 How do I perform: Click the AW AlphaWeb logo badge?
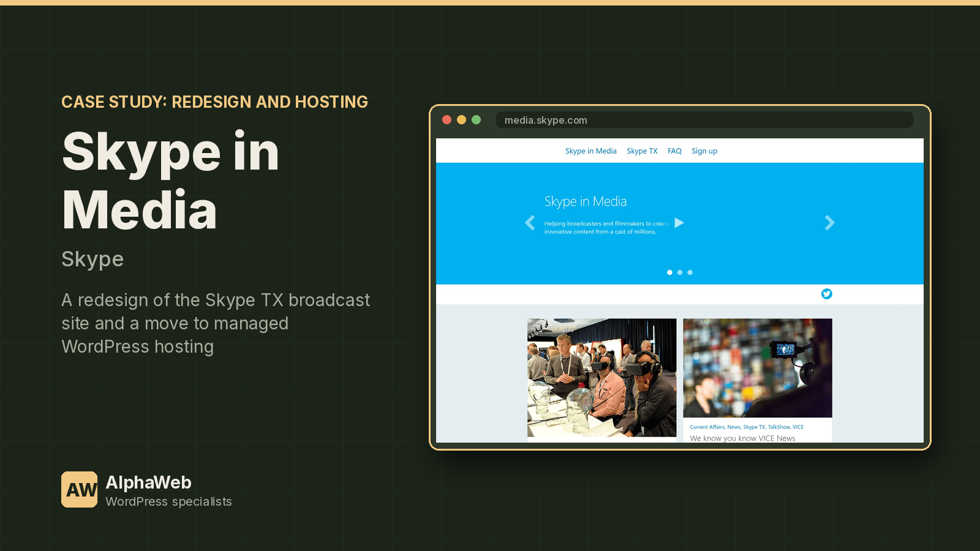point(79,489)
